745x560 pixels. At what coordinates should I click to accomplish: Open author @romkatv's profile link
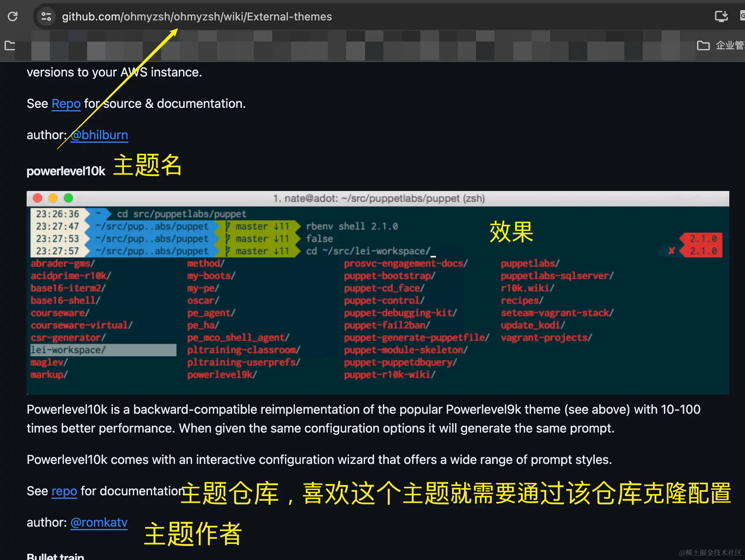99,522
